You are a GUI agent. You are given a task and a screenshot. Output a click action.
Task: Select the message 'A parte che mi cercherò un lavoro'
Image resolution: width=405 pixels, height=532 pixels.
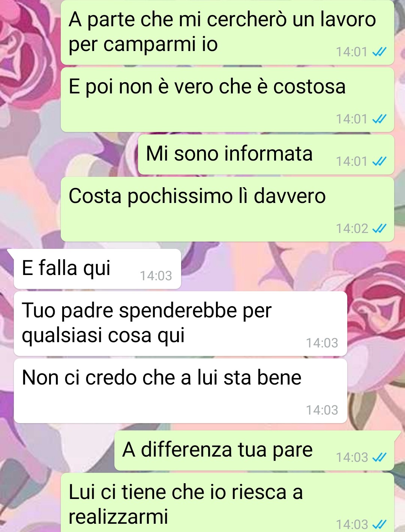pos(227,32)
